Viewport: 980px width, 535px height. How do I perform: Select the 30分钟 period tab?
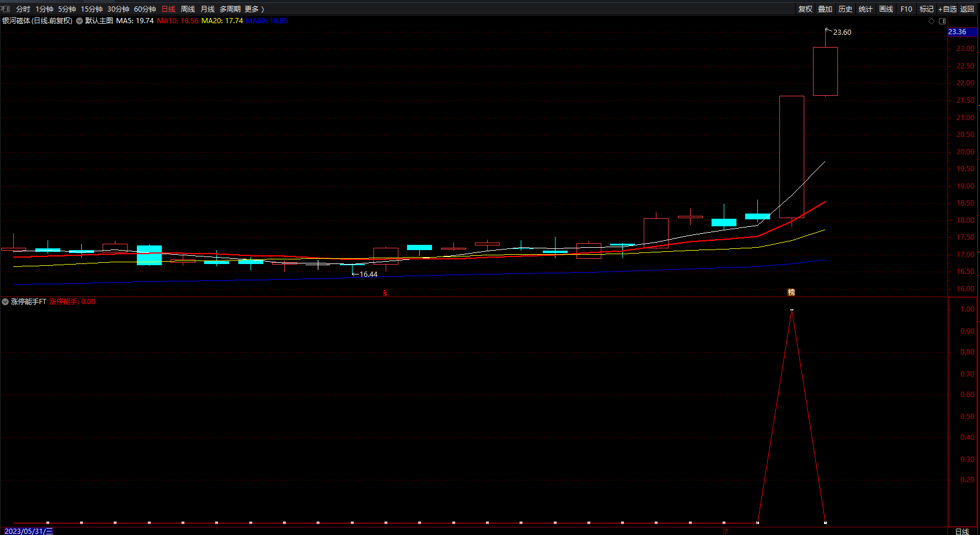coord(118,9)
